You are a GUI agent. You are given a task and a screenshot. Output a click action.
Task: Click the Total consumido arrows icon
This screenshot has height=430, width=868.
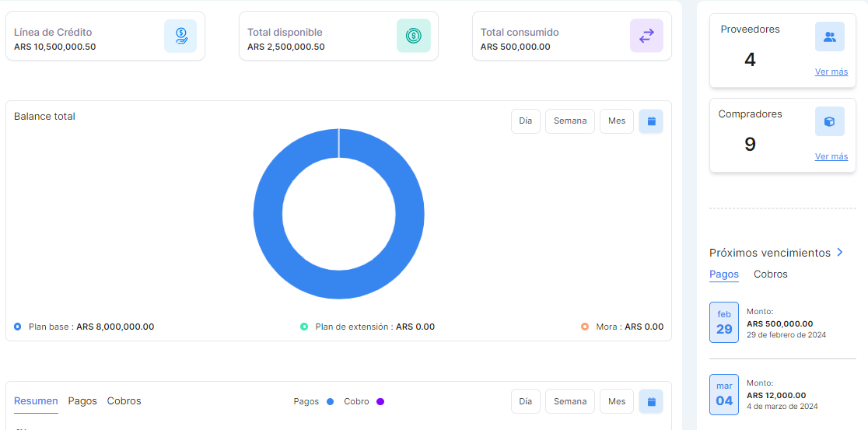(646, 36)
